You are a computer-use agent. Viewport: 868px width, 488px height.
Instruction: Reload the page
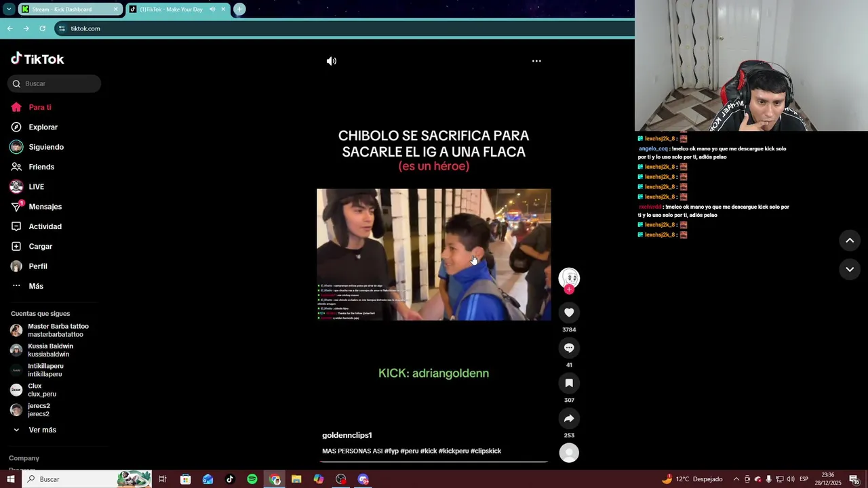(42, 28)
